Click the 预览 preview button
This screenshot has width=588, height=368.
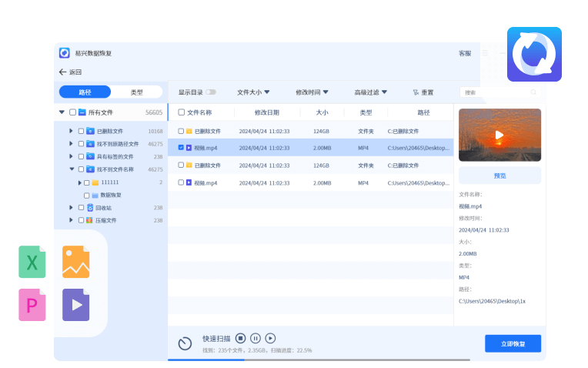tap(499, 176)
